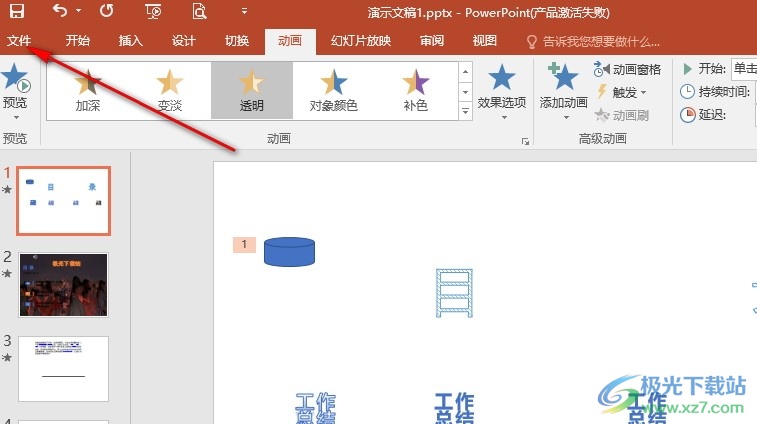The height and width of the screenshot is (424, 757).
Task: Customize Quick Access Toolbar dropdown
Action: click(x=244, y=11)
